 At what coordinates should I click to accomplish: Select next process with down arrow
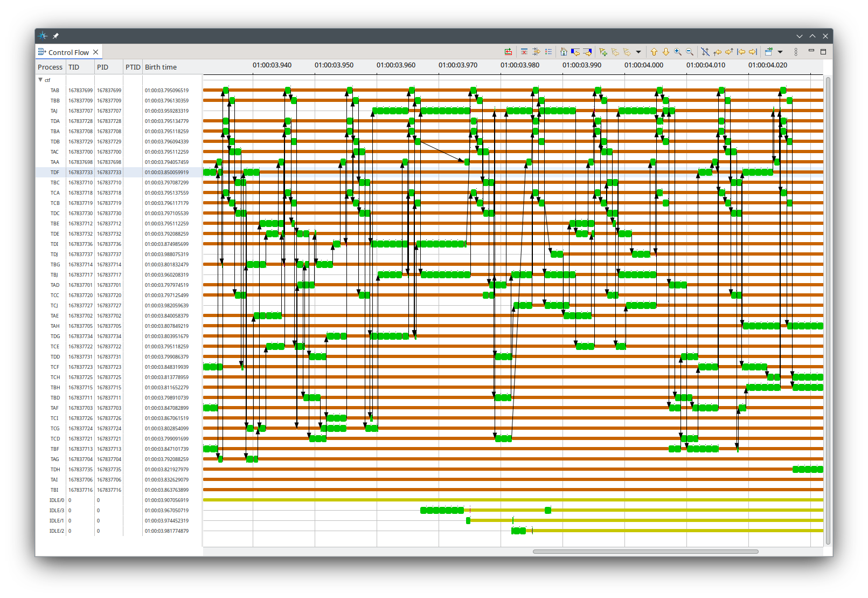click(x=666, y=52)
